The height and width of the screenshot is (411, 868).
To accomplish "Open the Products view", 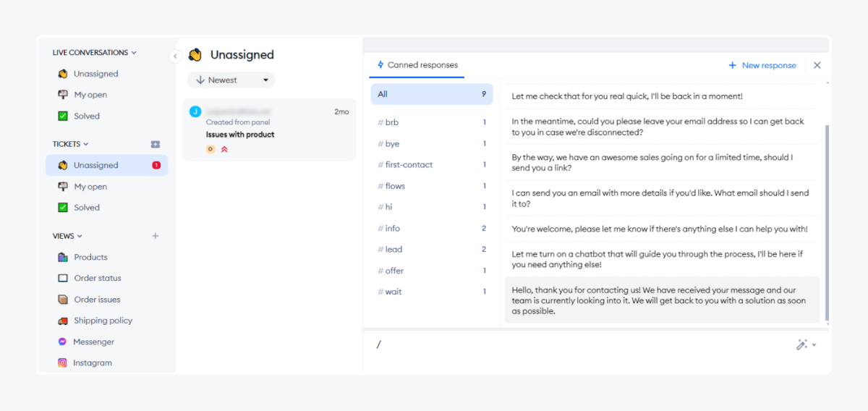I will tap(90, 258).
